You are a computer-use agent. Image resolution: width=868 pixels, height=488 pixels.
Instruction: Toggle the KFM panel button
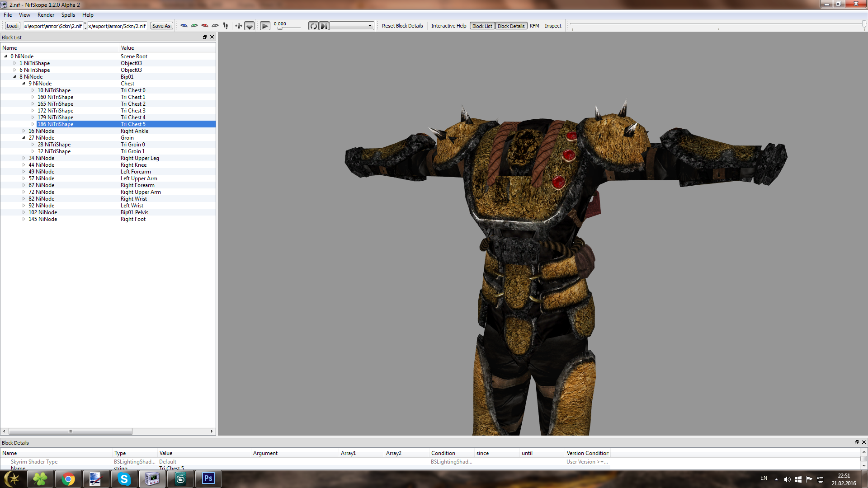click(534, 26)
